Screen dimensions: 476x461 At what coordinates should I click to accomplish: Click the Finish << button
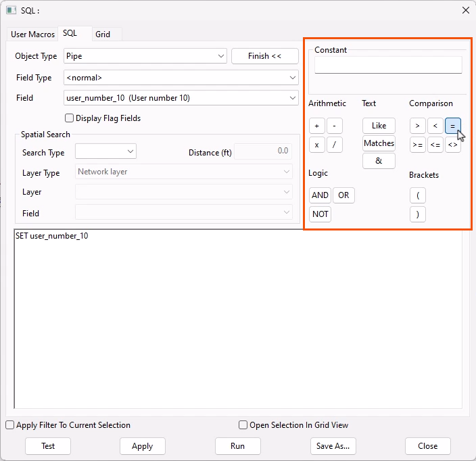coord(265,56)
